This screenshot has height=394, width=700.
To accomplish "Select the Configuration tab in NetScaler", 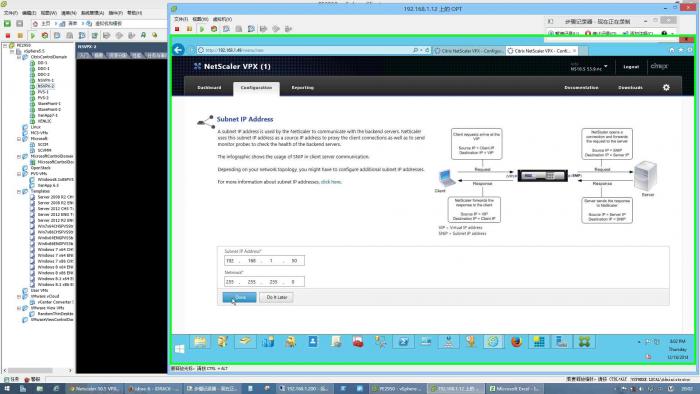I will (x=256, y=88).
